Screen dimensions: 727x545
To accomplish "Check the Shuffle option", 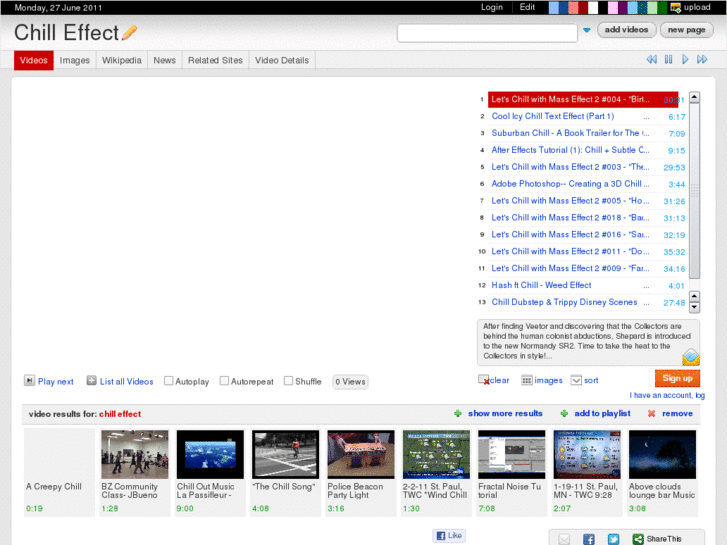I will tap(288, 381).
